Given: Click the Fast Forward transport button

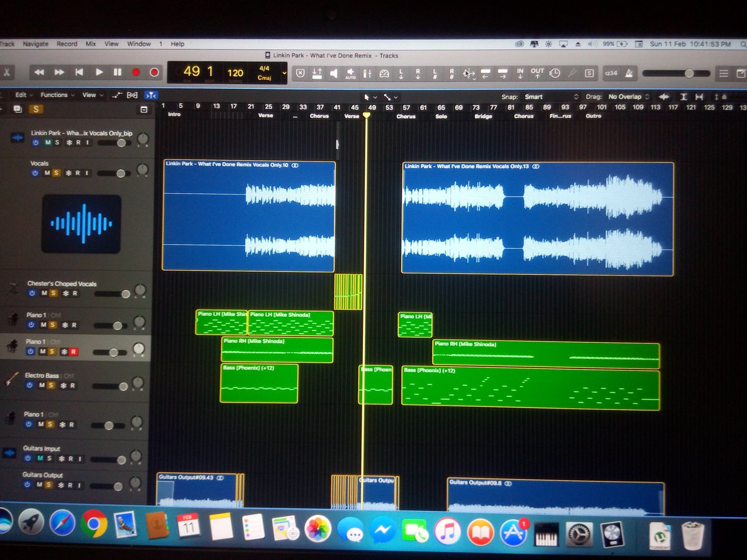Looking at the screenshot, I should (59, 72).
